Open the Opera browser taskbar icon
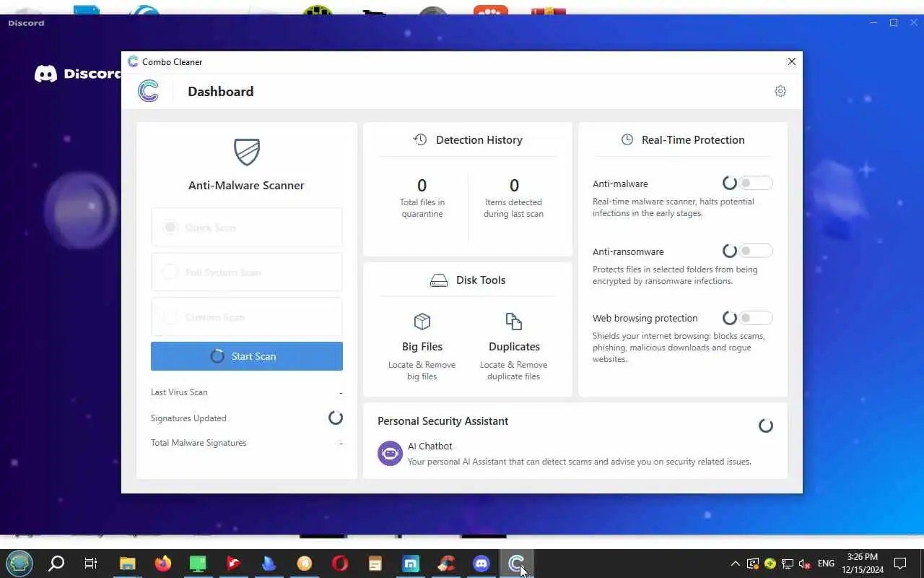The width and height of the screenshot is (924, 578). 340,564
